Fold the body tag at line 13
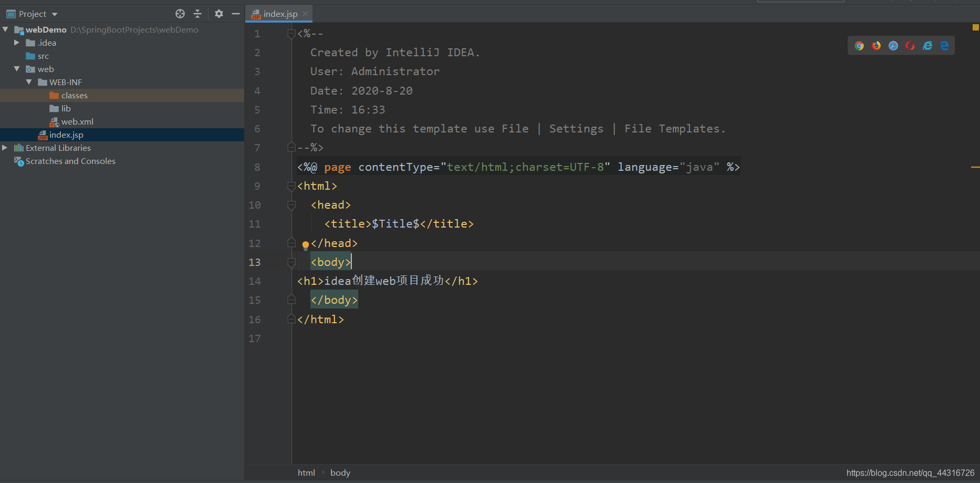 point(291,262)
